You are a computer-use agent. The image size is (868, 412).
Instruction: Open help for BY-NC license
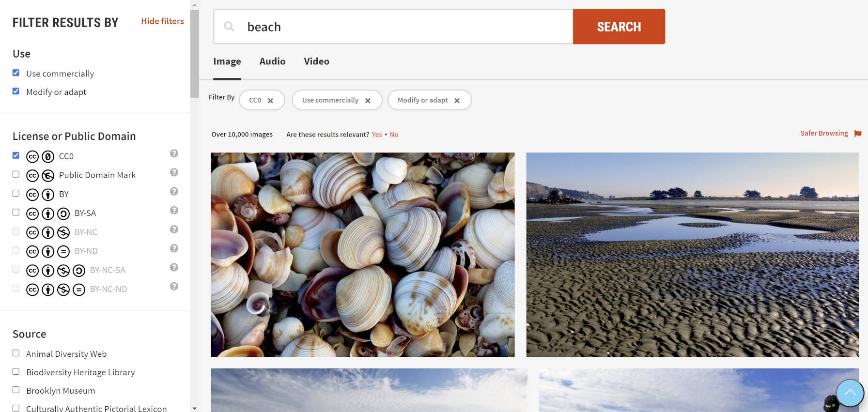(x=174, y=229)
